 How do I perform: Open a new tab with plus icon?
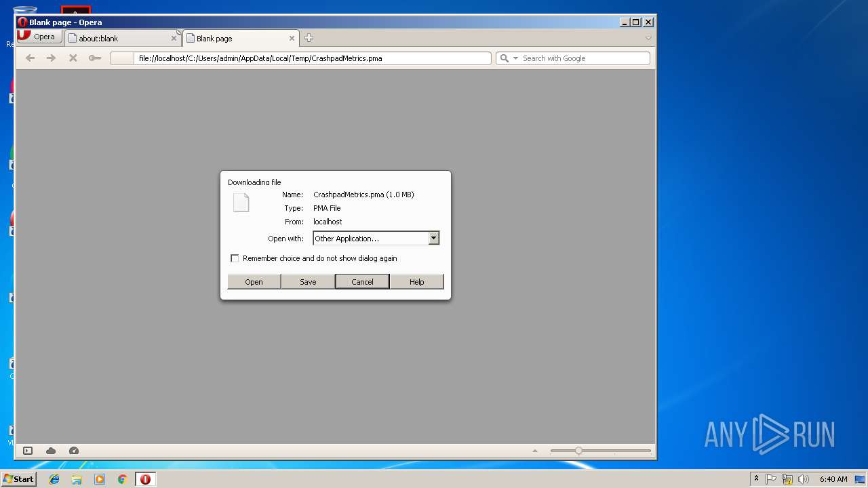click(x=309, y=38)
